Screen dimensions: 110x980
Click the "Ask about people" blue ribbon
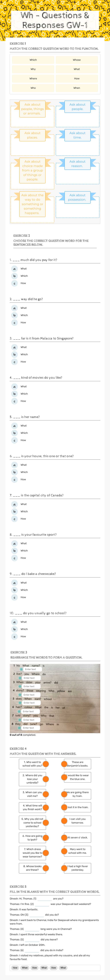77,107
